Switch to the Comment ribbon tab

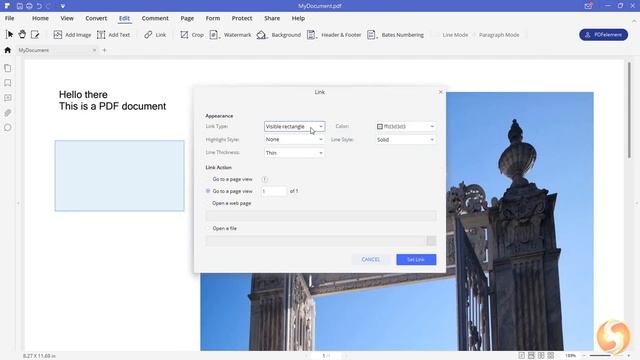pyautogui.click(x=155, y=18)
